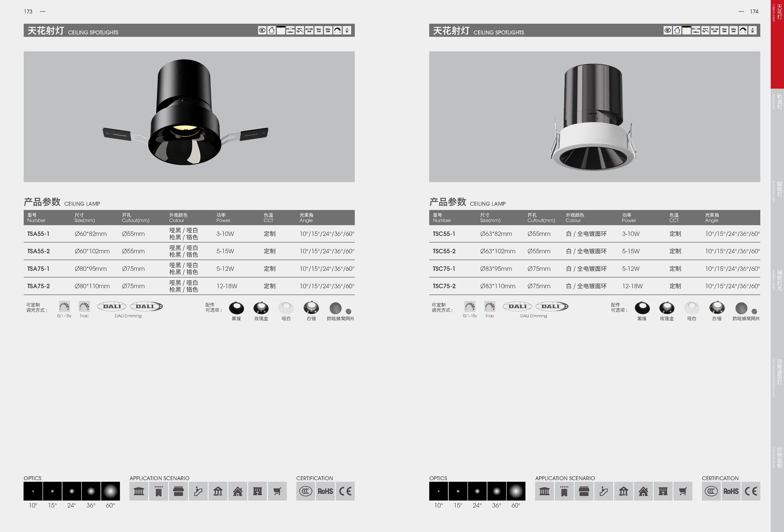Screen dimensions: 784x532
Task: Click model number TSA75-2 in table
Action: [x=39, y=286]
